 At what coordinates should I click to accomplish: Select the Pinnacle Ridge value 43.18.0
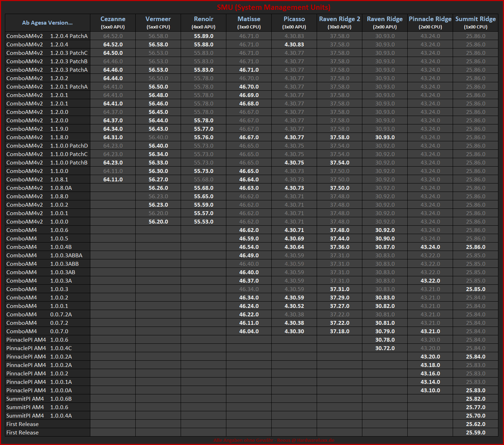pos(430,365)
